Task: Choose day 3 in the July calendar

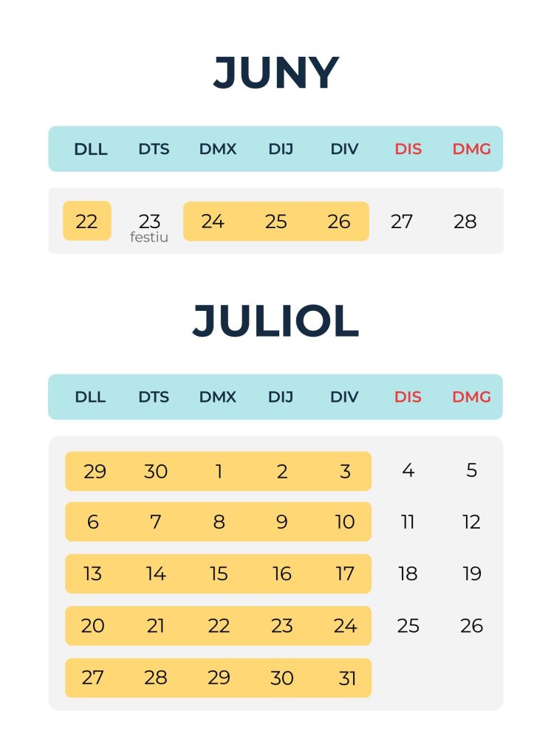Action: pos(345,471)
